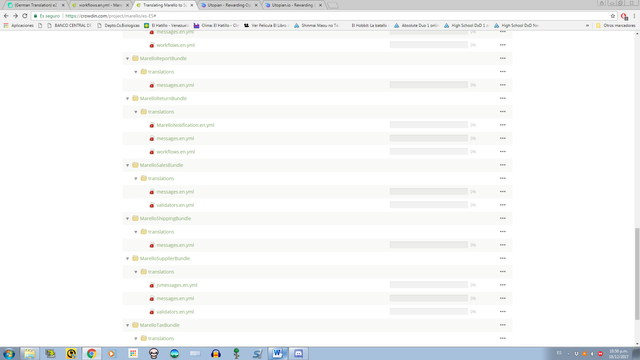Open jsmessages.en.yml in MarelloSupplierBundle

click(177, 285)
